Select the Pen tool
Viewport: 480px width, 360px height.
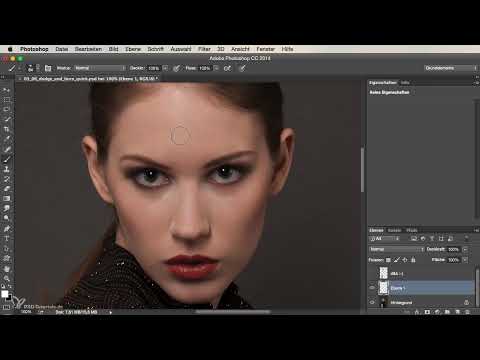(6, 229)
